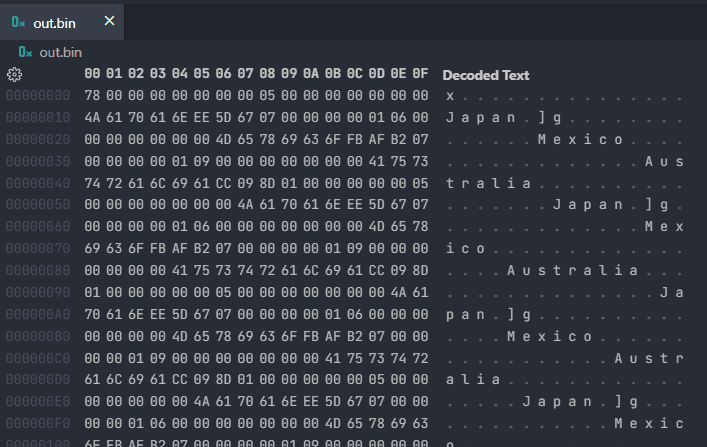Select byte 78 at offset 00000000

[93, 96]
